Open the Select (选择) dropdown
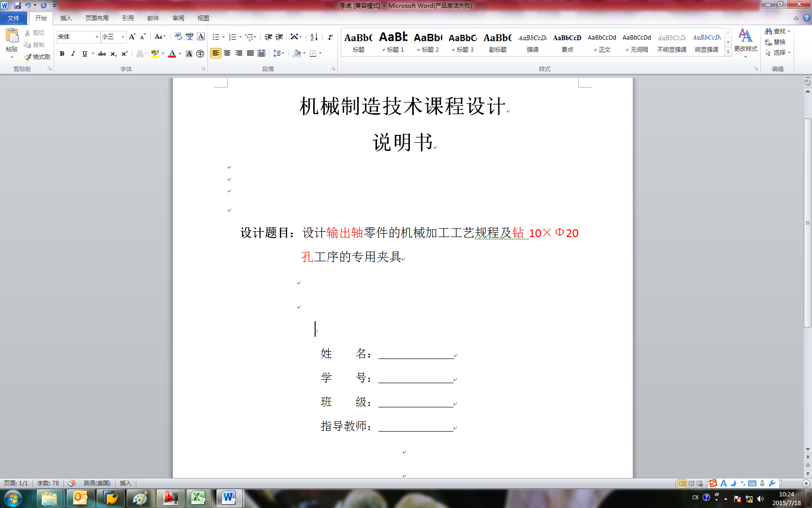Screen dimensions: 812x508 777,53
